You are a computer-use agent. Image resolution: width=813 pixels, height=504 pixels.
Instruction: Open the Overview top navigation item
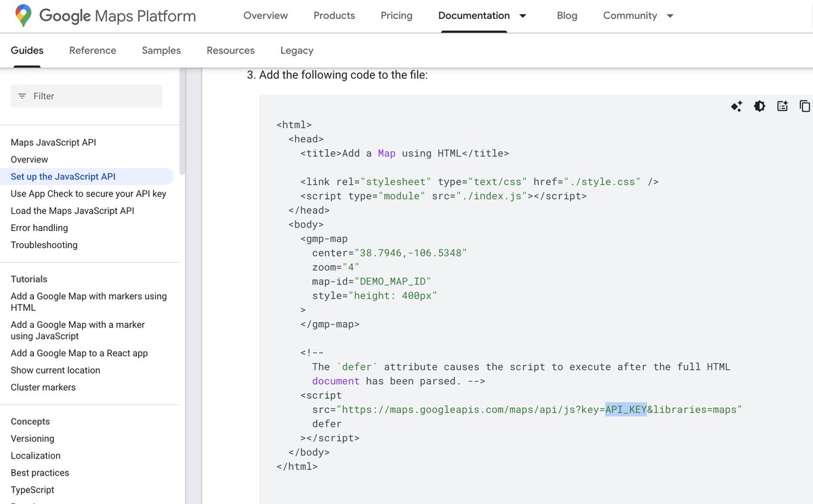point(266,16)
